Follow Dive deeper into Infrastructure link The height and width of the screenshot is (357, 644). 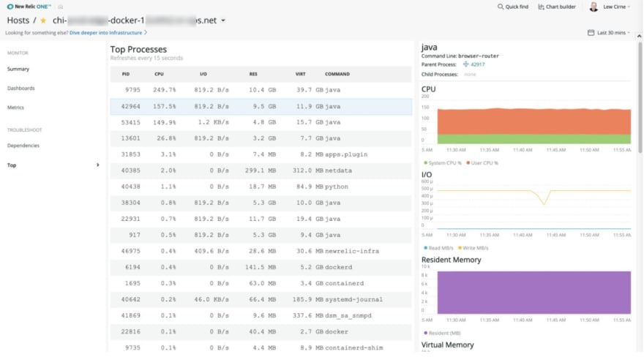(x=106, y=33)
